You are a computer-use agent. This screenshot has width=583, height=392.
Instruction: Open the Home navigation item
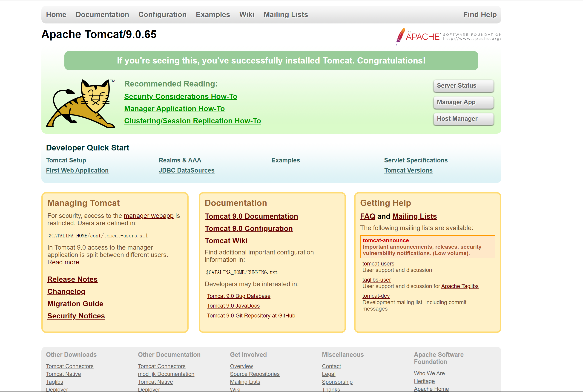point(56,14)
